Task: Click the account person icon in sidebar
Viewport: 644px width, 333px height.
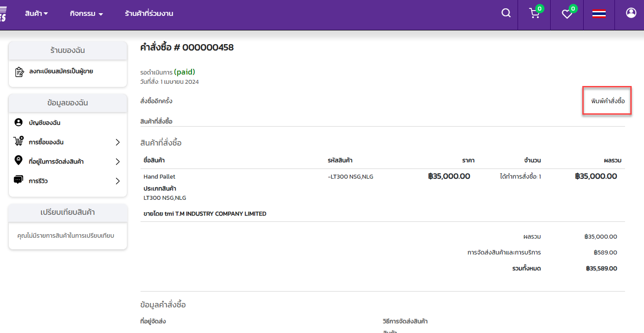Action: 19,123
